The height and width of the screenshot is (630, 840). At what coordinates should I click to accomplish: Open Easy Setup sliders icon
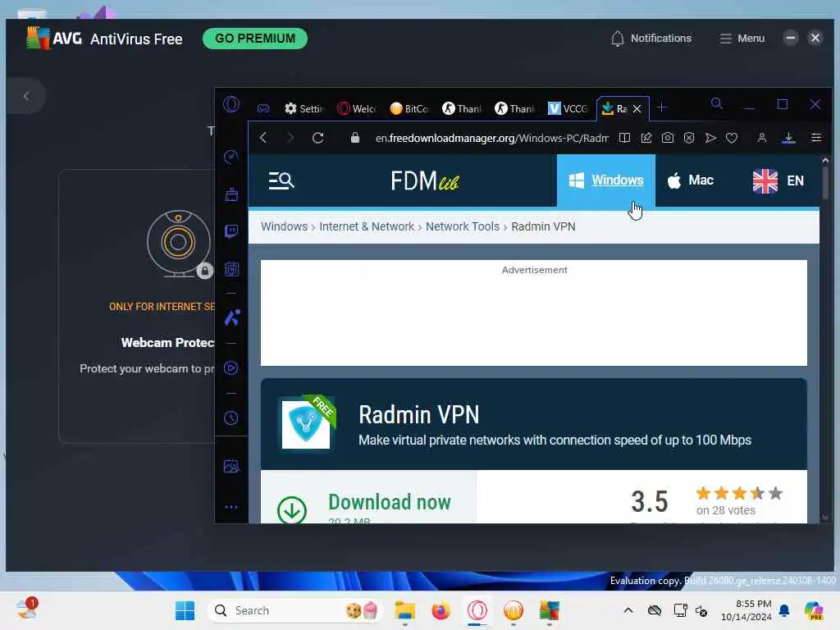click(x=816, y=138)
